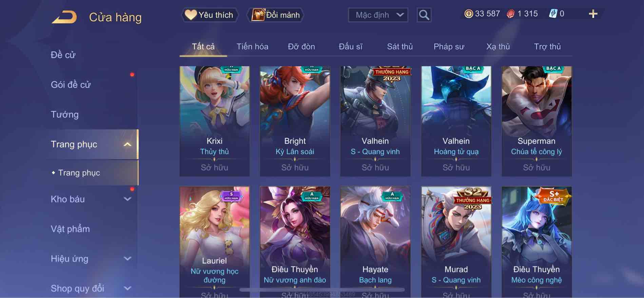This screenshot has width=644, height=298.
Task: Tap the red ruby currency icon
Action: click(x=511, y=14)
